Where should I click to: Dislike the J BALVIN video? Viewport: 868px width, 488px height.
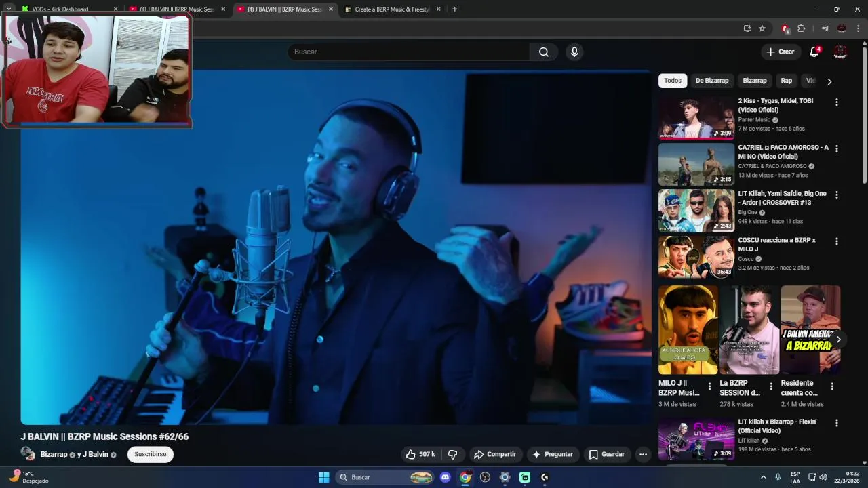pos(452,454)
